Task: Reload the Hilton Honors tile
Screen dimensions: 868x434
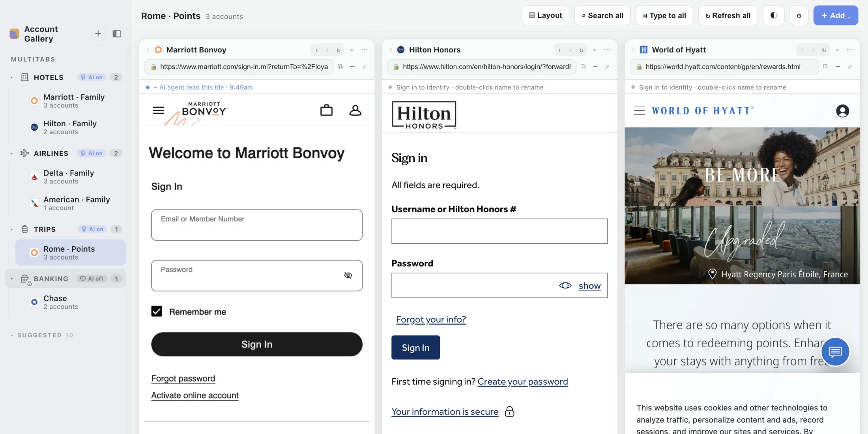Action: 581,50
